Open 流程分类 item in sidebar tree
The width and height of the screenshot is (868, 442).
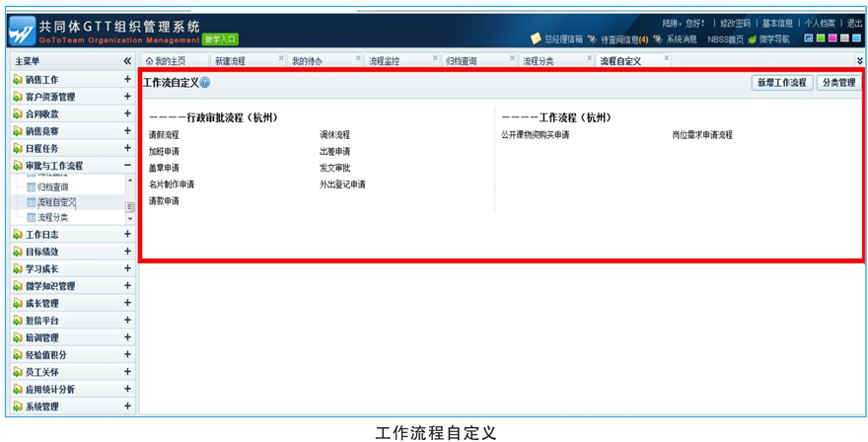tap(52, 217)
